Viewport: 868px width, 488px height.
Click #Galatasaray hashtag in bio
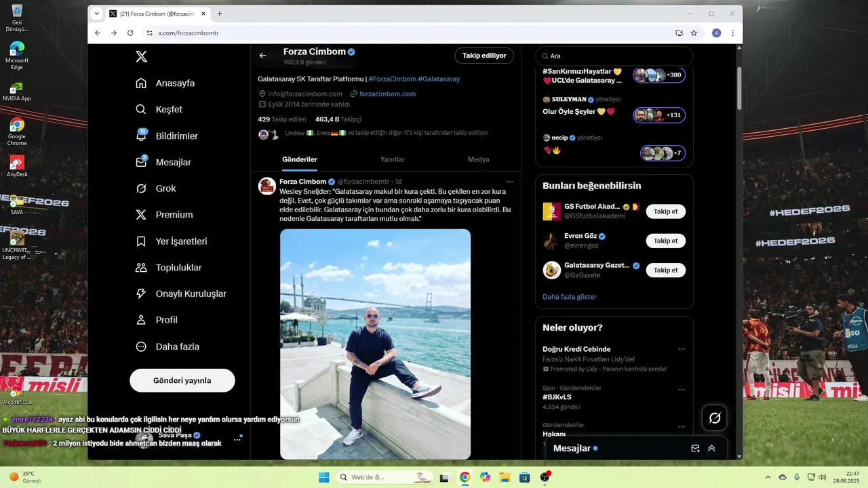(439, 79)
